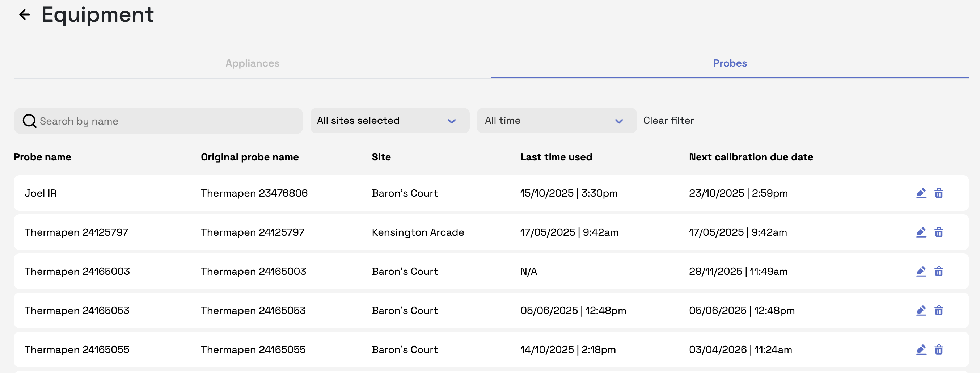
Task: Edit the Joel IR probe
Action: click(921, 193)
